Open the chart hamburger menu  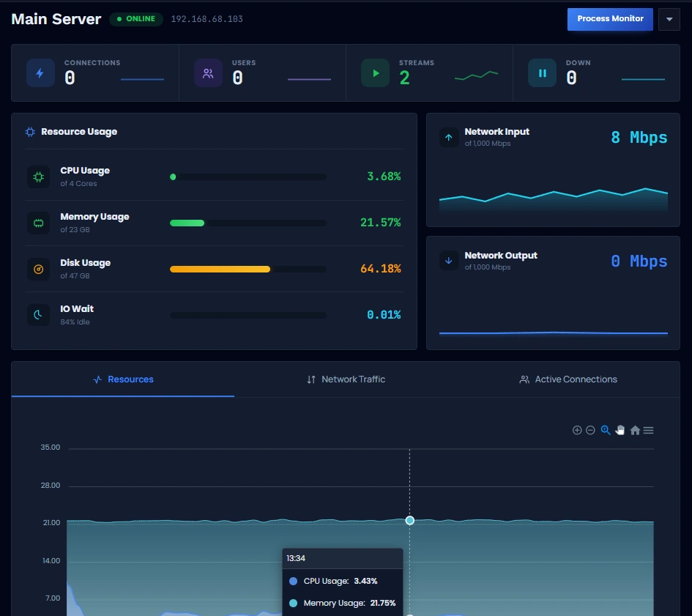(648, 430)
